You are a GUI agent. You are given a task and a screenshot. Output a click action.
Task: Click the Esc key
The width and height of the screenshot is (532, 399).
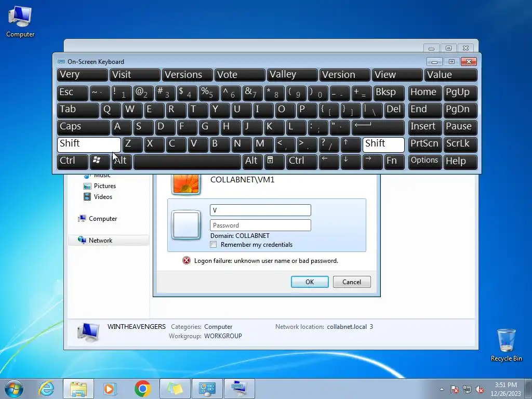tap(73, 92)
